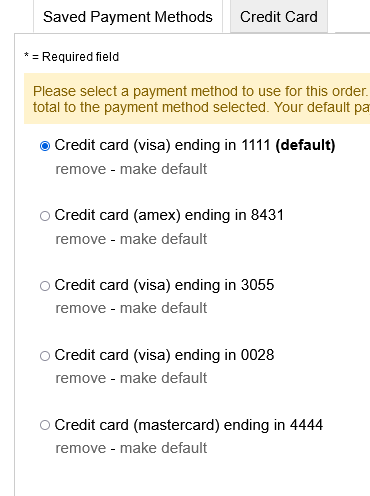
Task: Select visa card ending in 1111
Action: click(x=45, y=146)
